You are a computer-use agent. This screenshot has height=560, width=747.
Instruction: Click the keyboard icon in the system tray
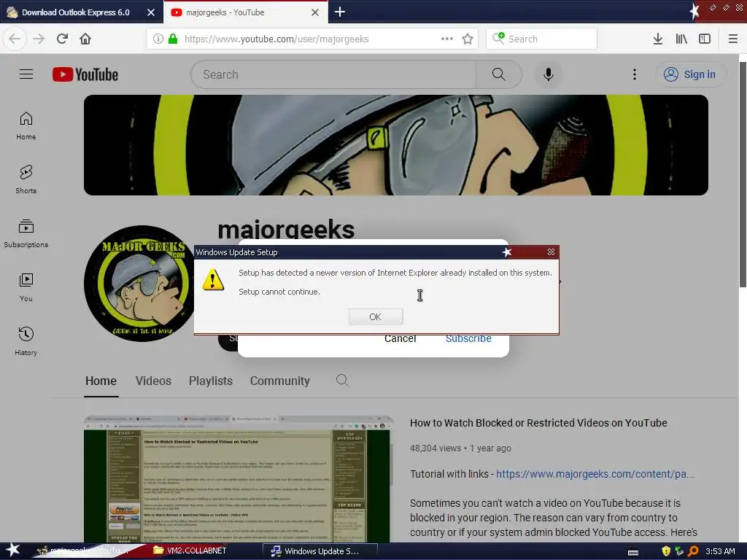coord(632,552)
